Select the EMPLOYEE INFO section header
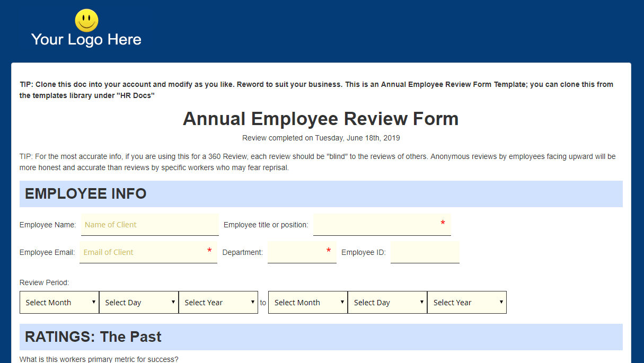644x363 pixels. click(85, 193)
